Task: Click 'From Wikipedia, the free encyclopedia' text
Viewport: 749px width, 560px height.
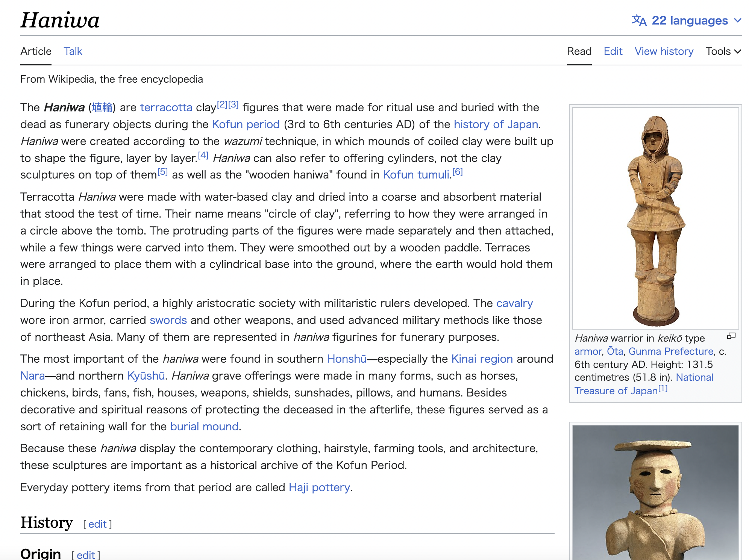Action: tap(112, 79)
